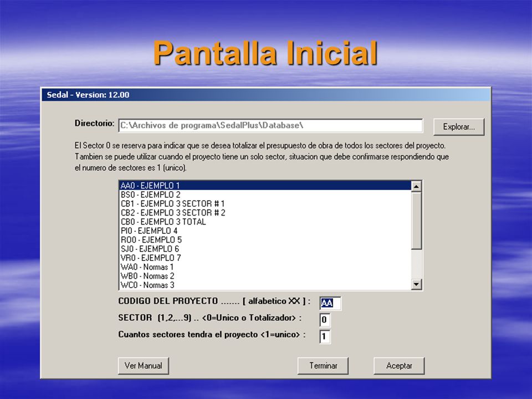Select 'BS0 - EJEMPLO 2' in list

[x=265, y=195]
